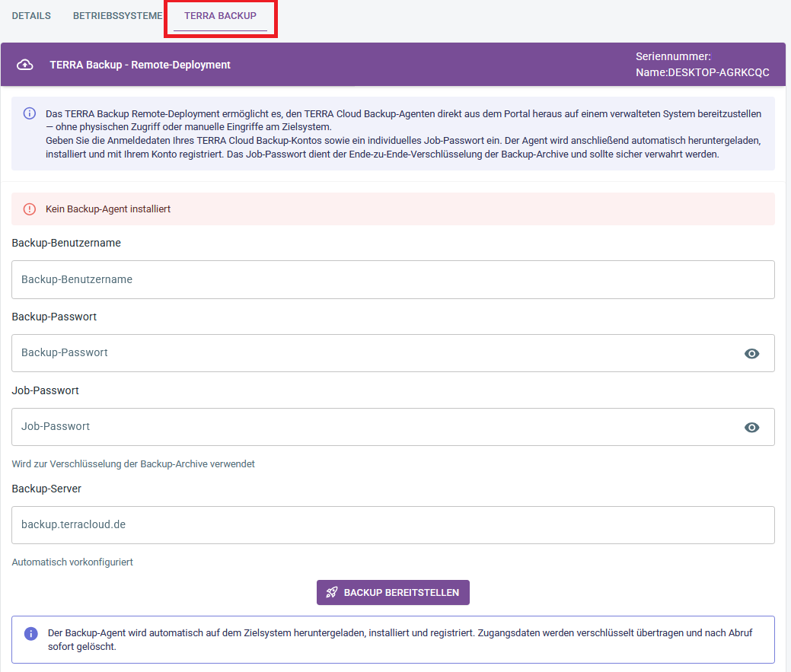Image resolution: width=791 pixels, height=672 pixels.
Task: Click the TERRA Backup - Remote-Deployment header title
Action: pyautogui.click(x=140, y=65)
